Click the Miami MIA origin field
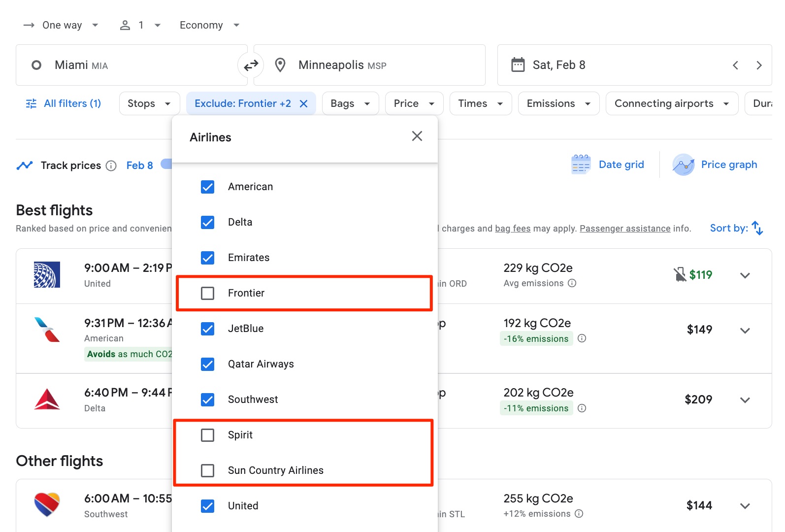 coord(131,65)
